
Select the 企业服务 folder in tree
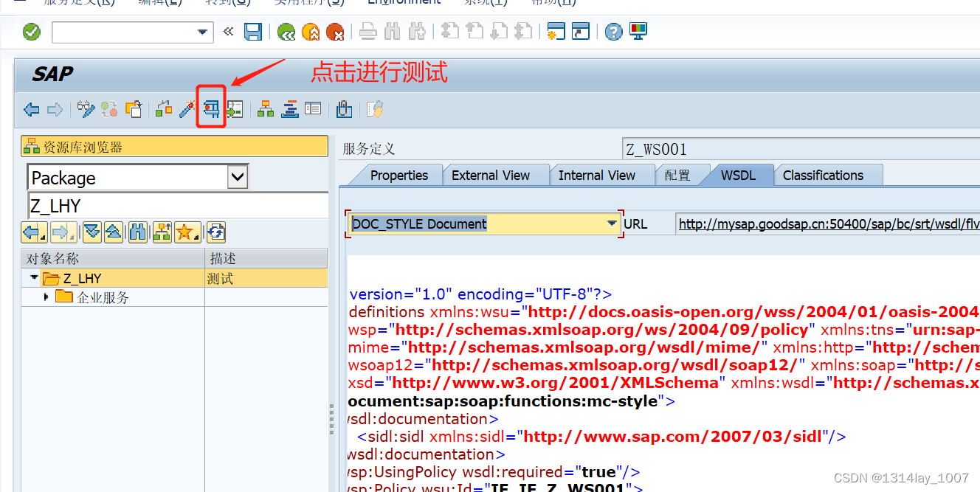pos(103,297)
